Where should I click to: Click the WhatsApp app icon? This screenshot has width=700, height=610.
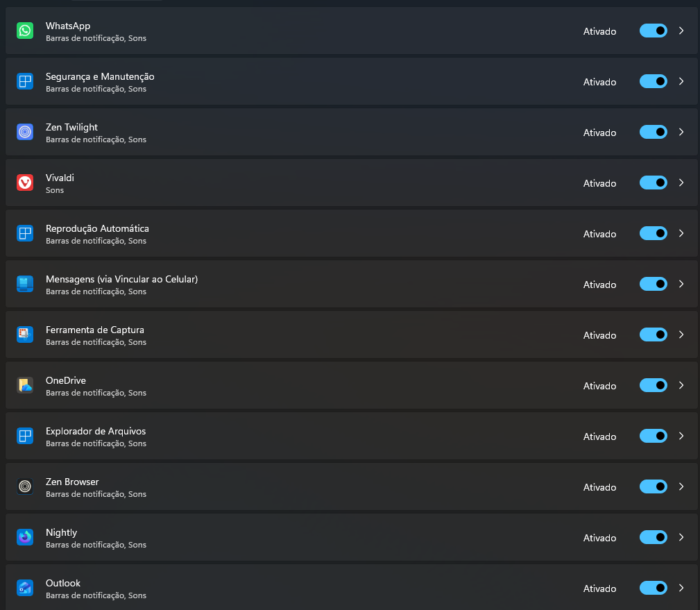[x=25, y=31]
